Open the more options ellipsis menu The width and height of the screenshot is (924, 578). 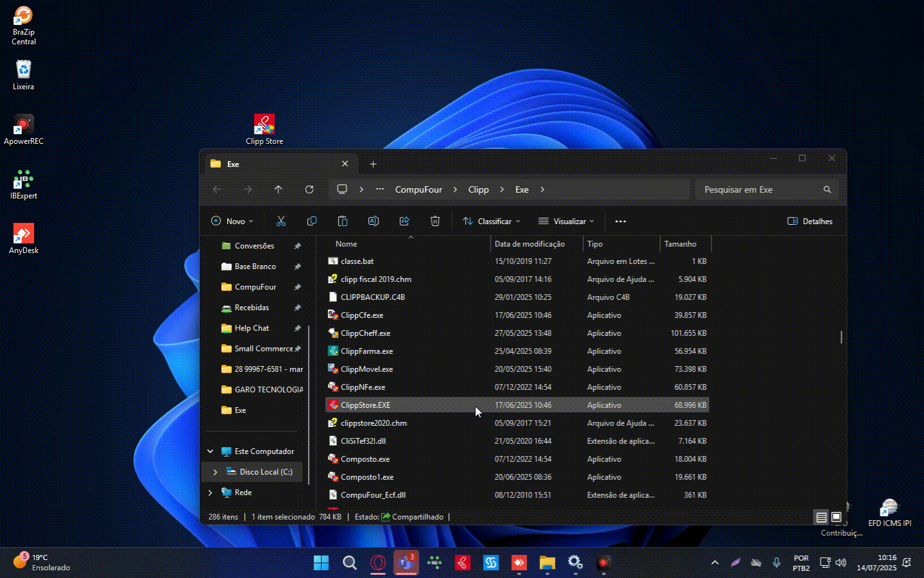620,221
